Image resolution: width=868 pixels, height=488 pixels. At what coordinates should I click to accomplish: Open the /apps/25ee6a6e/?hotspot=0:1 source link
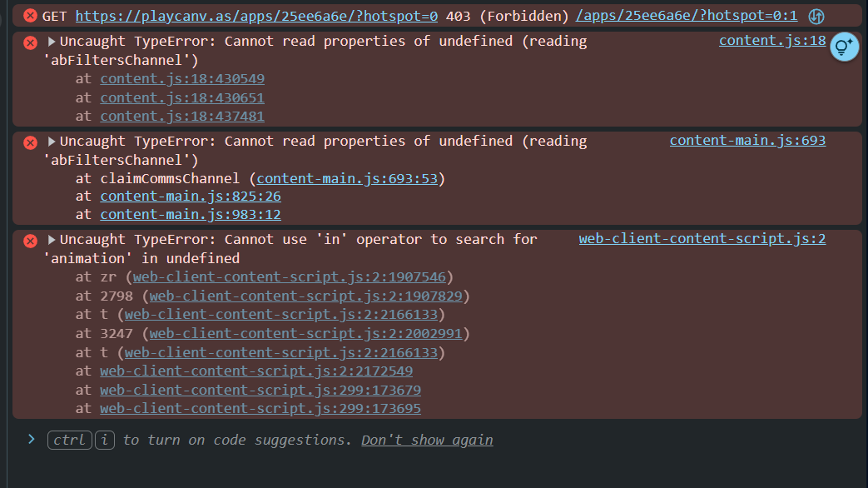pos(686,16)
